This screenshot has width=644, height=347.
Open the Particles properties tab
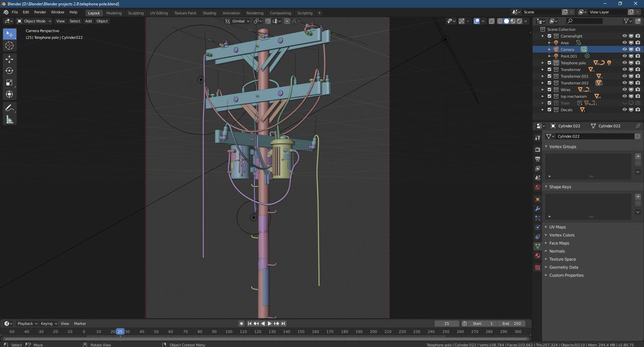coord(538,218)
